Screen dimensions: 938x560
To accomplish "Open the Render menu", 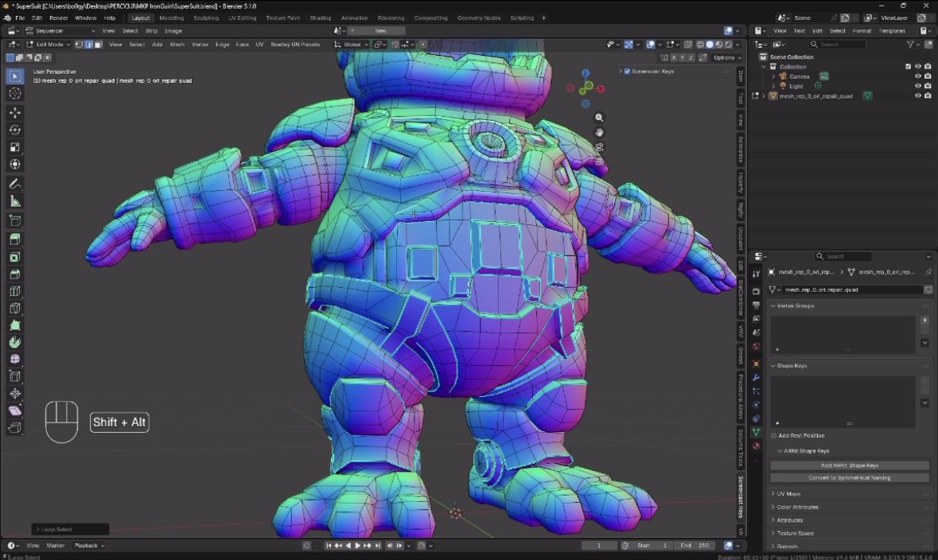I will [x=59, y=18].
